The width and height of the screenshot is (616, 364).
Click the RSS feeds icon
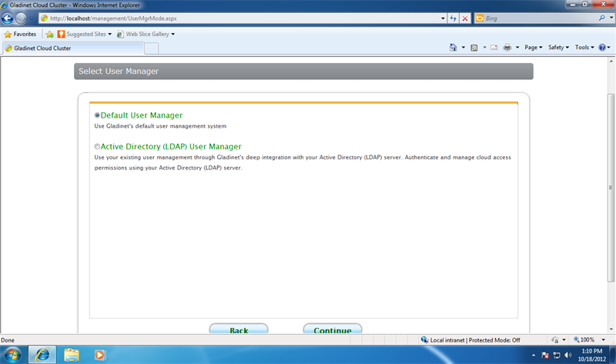(x=474, y=48)
